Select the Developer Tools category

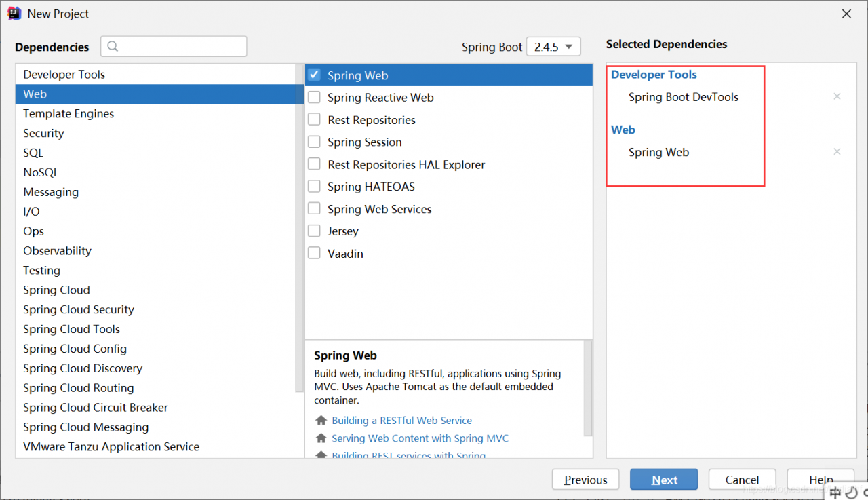pos(64,75)
